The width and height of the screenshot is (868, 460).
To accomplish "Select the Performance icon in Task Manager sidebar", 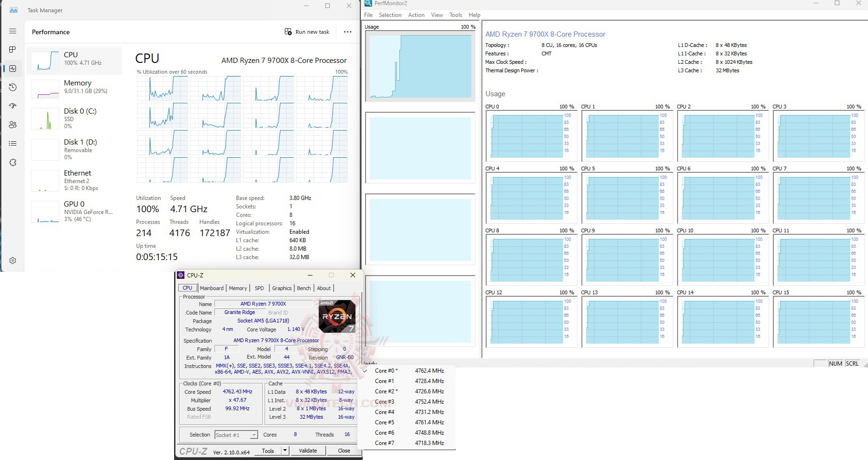I will pyautogui.click(x=13, y=69).
